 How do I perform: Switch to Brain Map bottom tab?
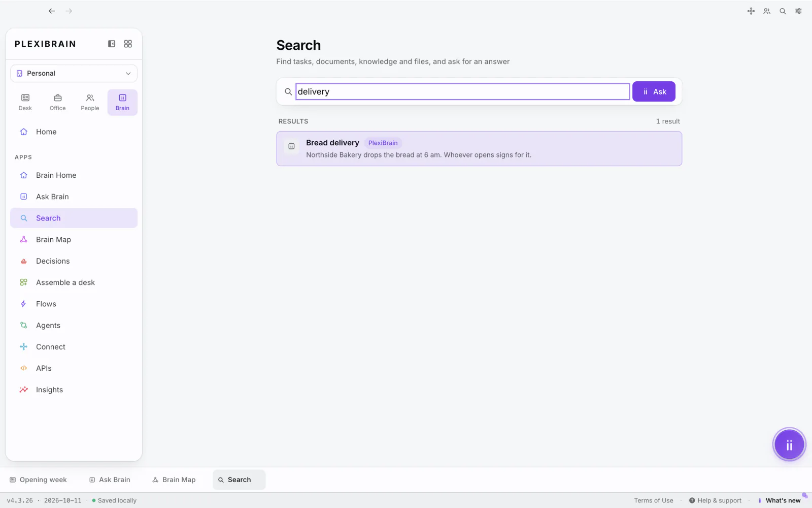tap(174, 480)
